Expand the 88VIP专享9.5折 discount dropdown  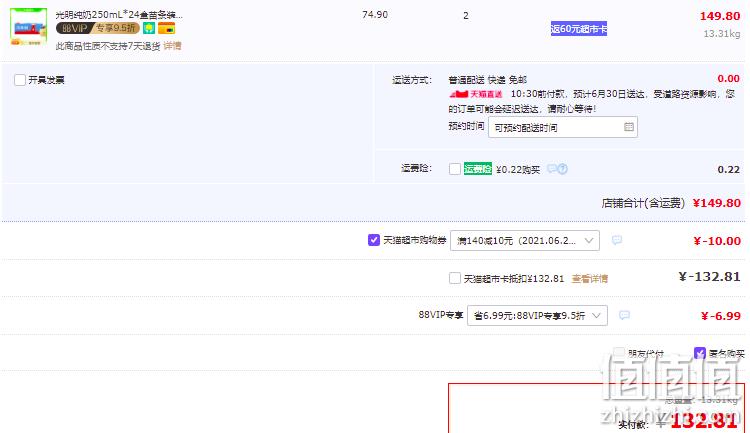click(537, 315)
